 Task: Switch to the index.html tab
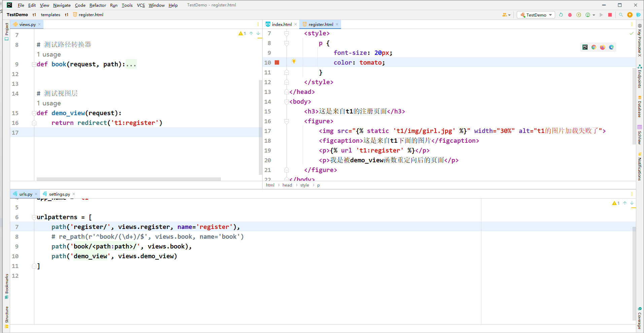click(x=281, y=24)
